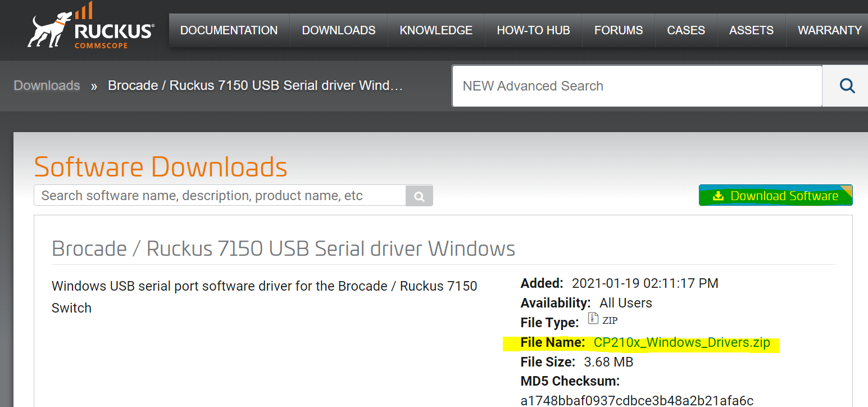Click the Brocade / Ruckus 7150 USB Serial driver title
The height and width of the screenshot is (407, 868).
(x=283, y=248)
